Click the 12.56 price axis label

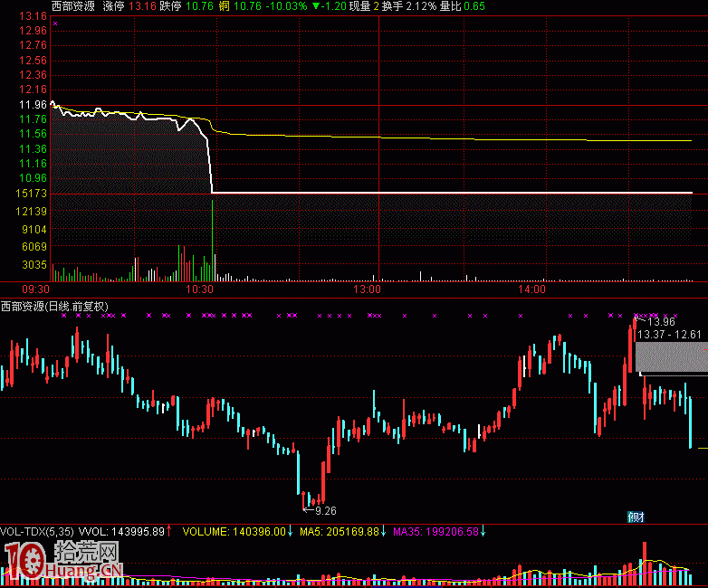coord(33,61)
